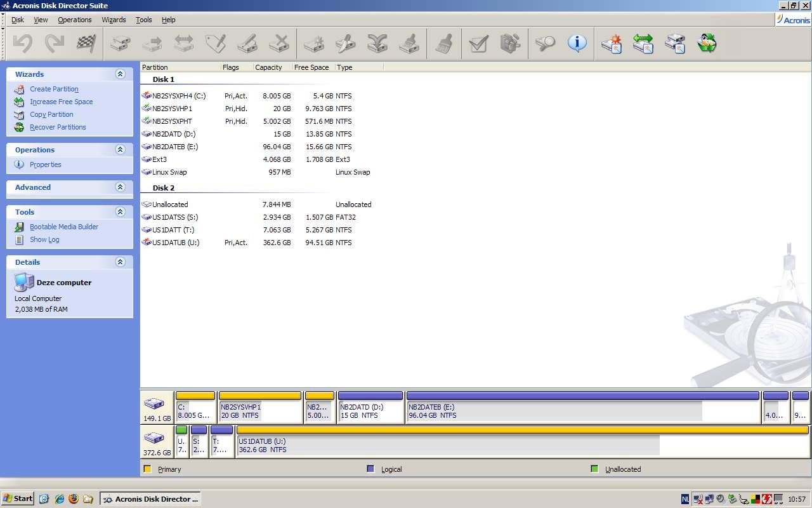Click the Bootable Media Builder link
Image resolution: width=812 pixels, height=508 pixels.
(64, 227)
